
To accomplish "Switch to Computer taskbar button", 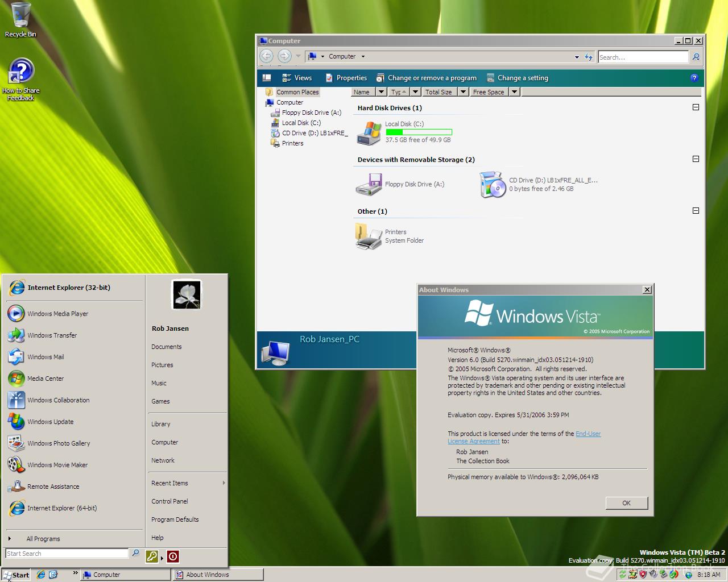I will tap(125, 575).
